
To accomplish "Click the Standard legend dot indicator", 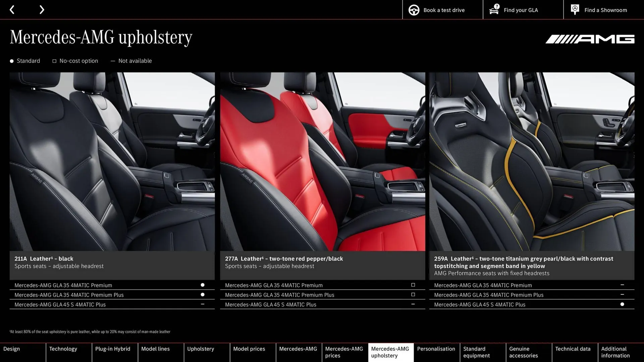I will click(11, 61).
